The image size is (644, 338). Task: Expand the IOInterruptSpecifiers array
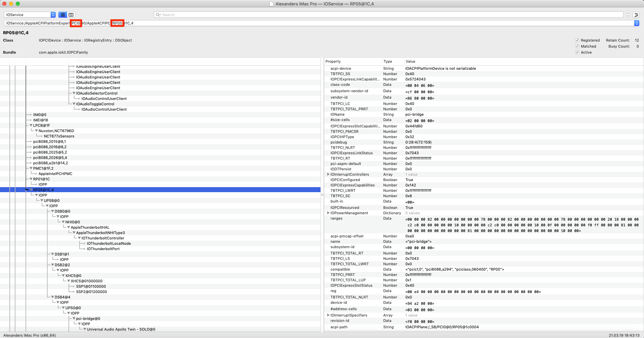pos(329,315)
